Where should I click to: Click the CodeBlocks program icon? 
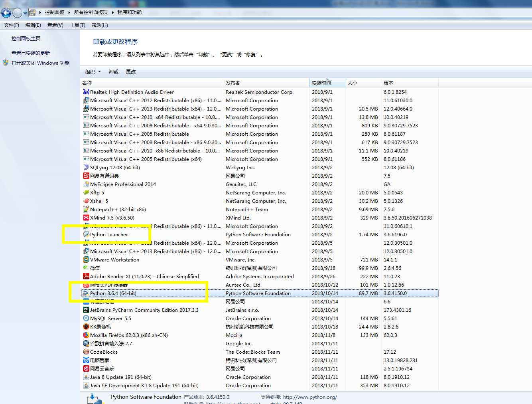(x=86, y=352)
